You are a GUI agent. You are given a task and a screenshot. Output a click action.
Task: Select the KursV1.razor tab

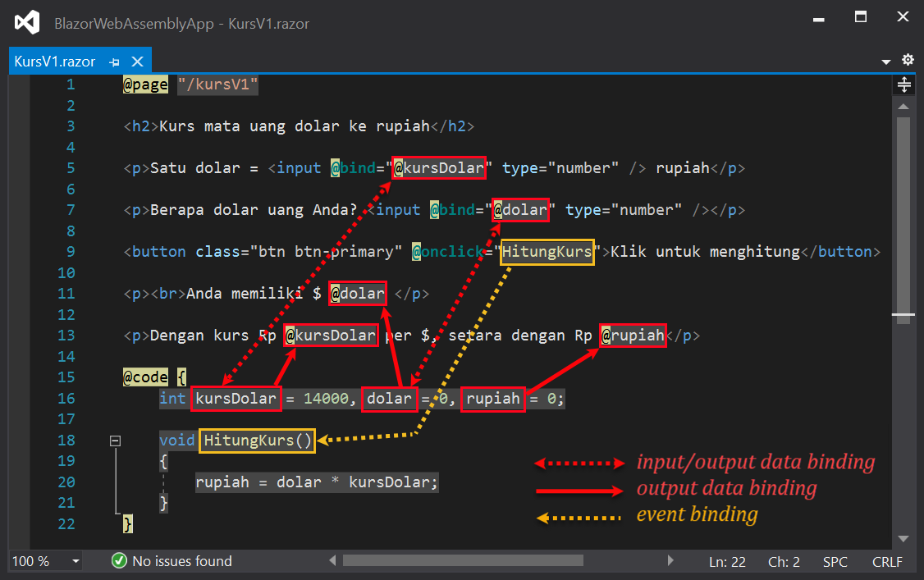(53, 60)
